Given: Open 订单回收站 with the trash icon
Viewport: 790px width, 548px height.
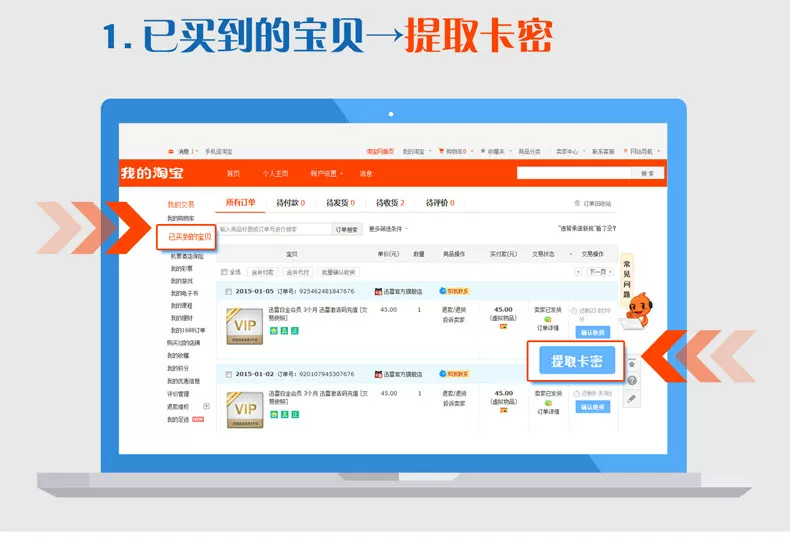Looking at the screenshot, I should (593, 203).
